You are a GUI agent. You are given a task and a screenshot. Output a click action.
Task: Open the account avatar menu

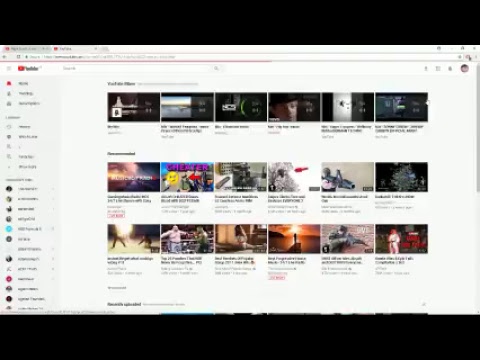tap(464, 68)
